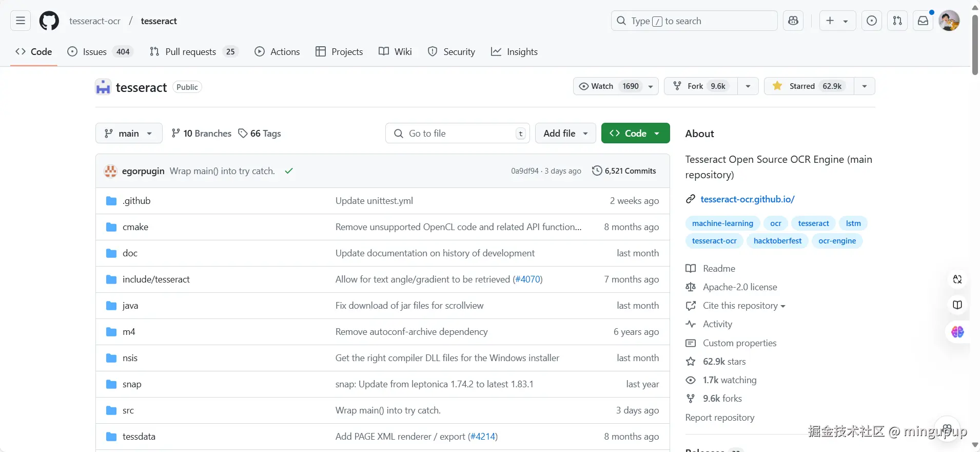
Task: Open the Insights tab
Action: (x=515, y=52)
